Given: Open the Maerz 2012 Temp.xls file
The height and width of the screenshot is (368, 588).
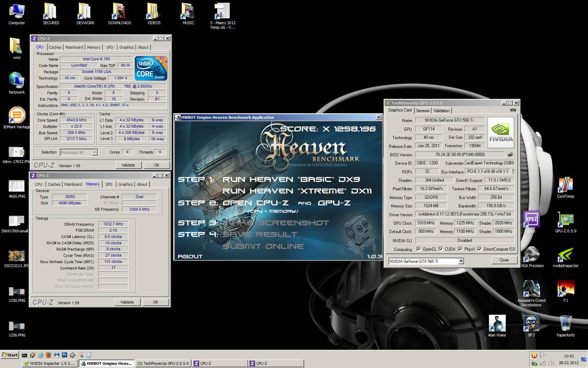Looking at the screenshot, I should click(223, 16).
